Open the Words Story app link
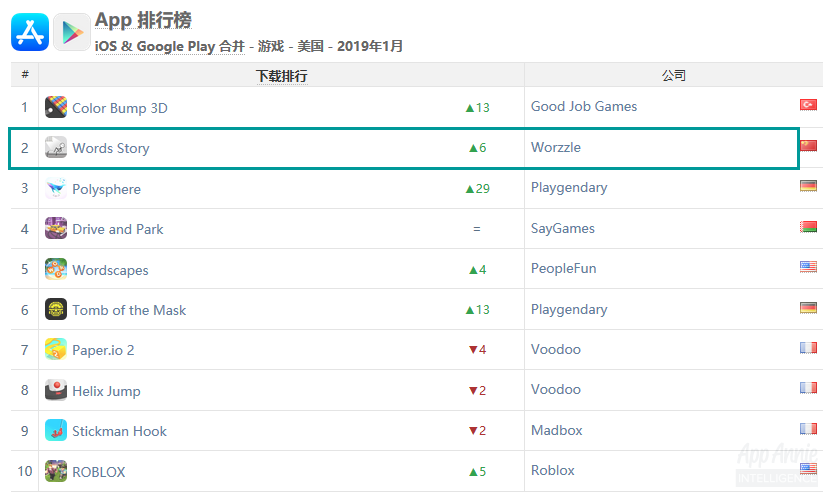Image resolution: width=831 pixels, height=496 pixels. pyautogui.click(x=111, y=148)
